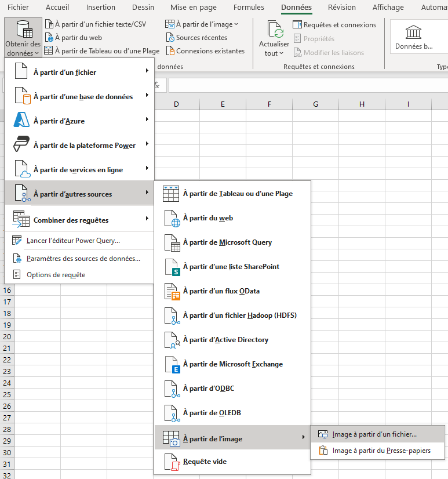
Task: Expand the À partir d'Azure submenu arrow
Action: pos(147,119)
